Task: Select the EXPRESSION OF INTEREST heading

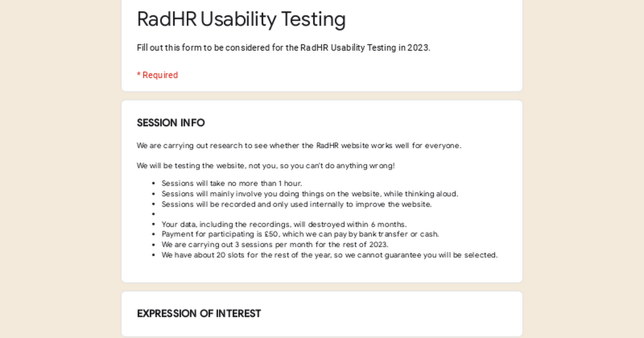Action: pyautogui.click(x=199, y=314)
